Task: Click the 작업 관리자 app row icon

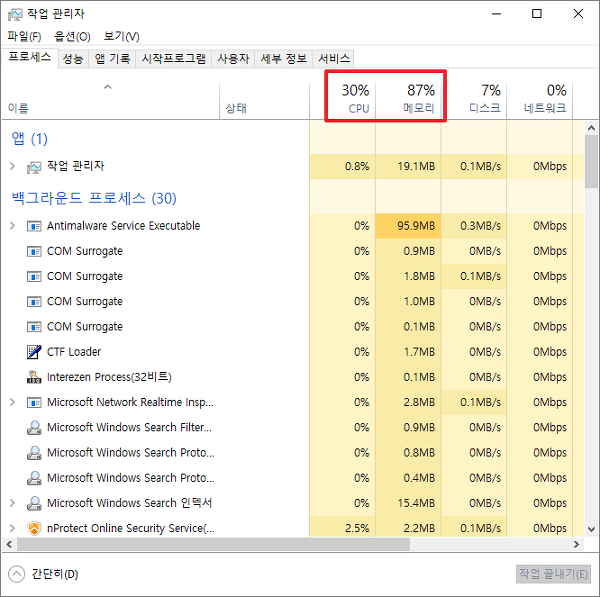Action: [34, 167]
